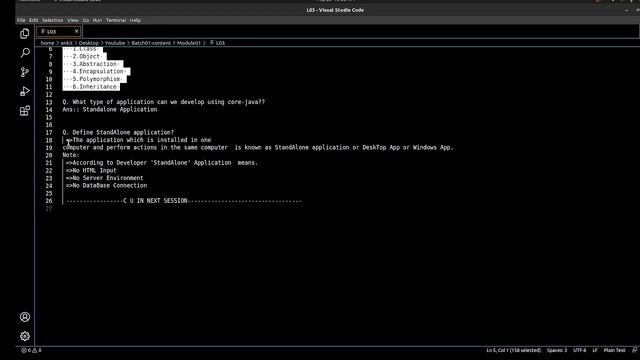Click the line '=>No Server Environment'
The height and width of the screenshot is (360, 640).
[x=104, y=178]
